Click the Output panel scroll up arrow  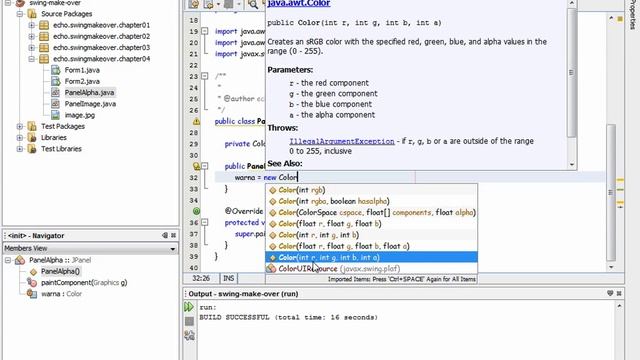(619, 306)
